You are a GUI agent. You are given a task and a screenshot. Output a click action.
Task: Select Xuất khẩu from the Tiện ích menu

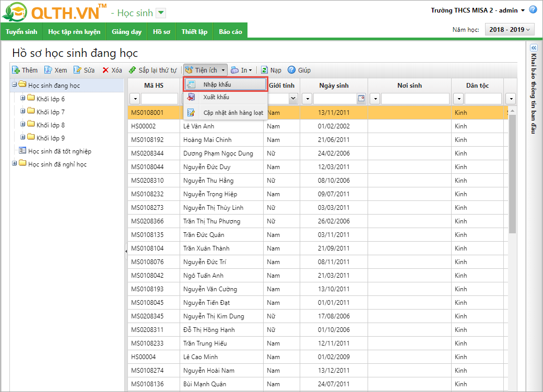pos(216,97)
